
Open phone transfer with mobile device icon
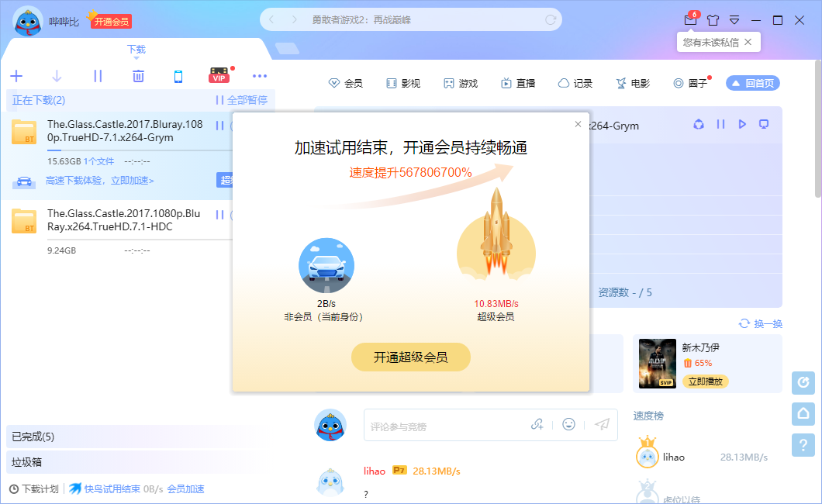[178, 76]
